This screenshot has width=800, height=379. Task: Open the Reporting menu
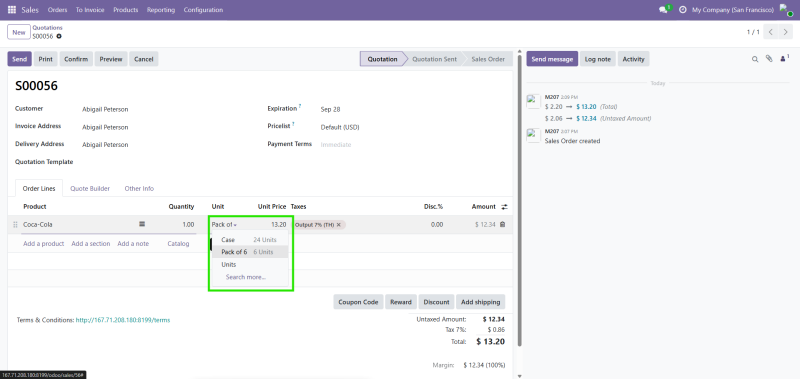click(x=161, y=10)
